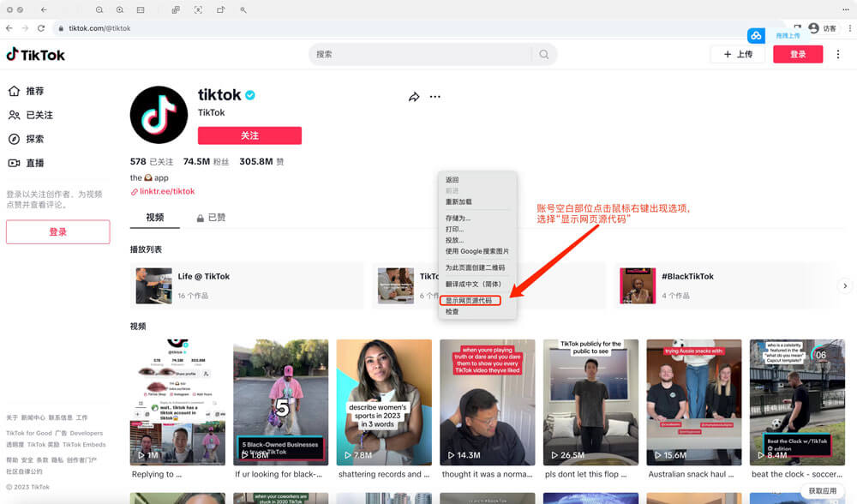Click the browser back arrow next to reload
Image resolution: width=857 pixels, height=504 pixels.
click(9, 28)
